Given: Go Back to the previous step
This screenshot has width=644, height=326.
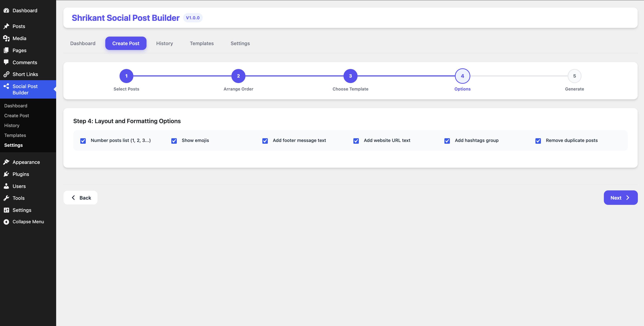Looking at the screenshot, I should point(80,198).
